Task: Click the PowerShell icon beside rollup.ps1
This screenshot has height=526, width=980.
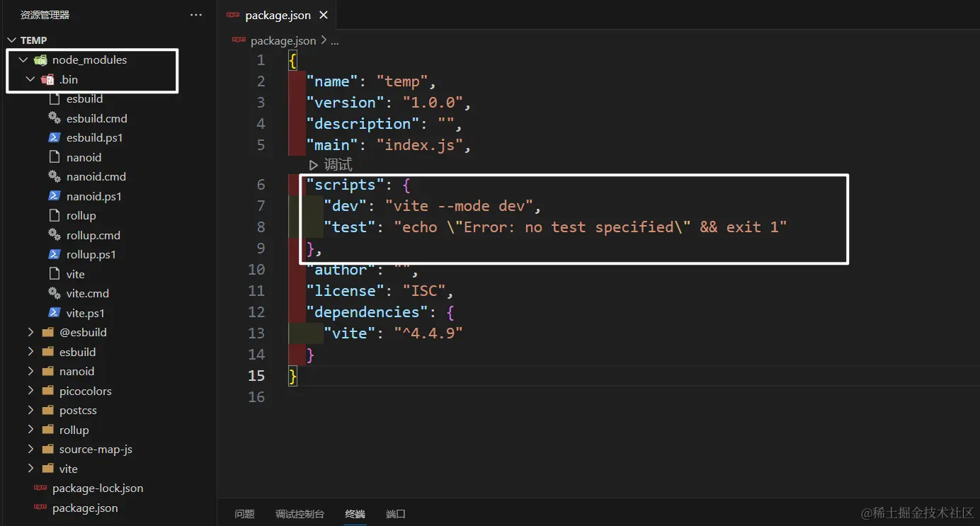Action: coord(55,254)
